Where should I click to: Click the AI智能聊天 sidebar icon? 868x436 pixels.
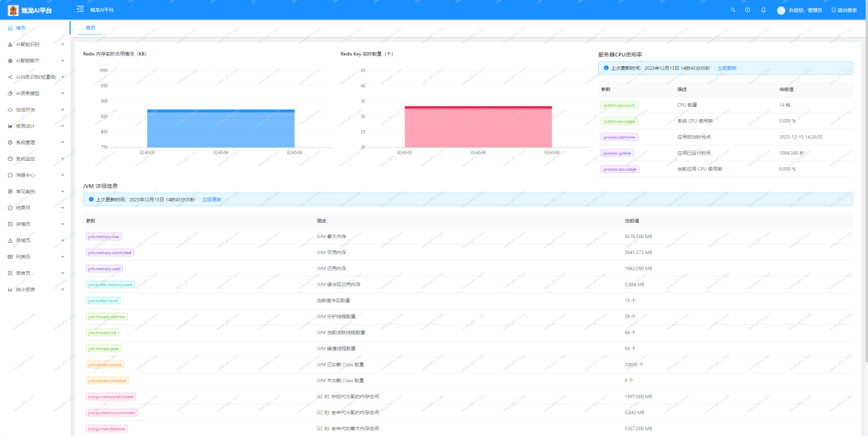pos(10,60)
